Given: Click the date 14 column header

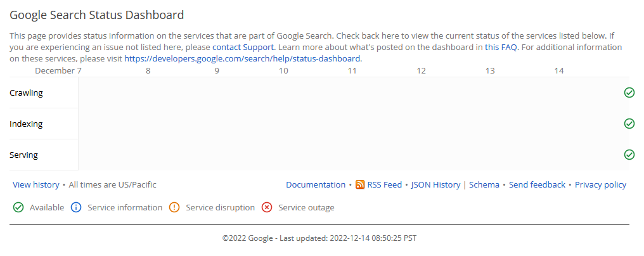Looking at the screenshot, I should click(558, 70).
